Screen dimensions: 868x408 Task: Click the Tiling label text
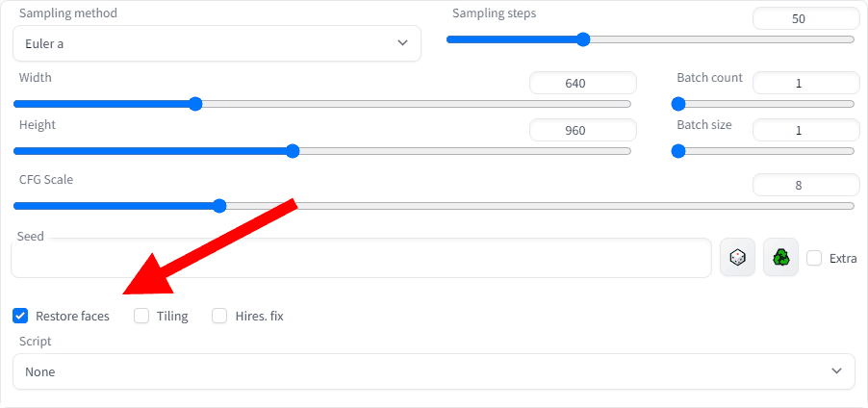coord(172,316)
